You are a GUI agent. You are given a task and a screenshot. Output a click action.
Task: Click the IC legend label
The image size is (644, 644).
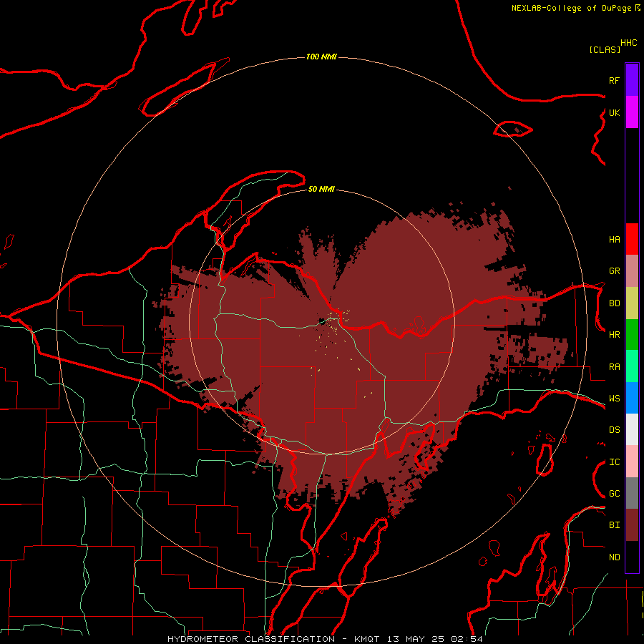point(614,462)
